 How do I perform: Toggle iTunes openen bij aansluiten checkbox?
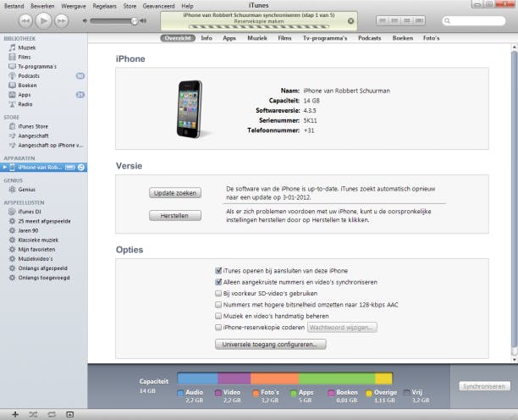click(218, 271)
